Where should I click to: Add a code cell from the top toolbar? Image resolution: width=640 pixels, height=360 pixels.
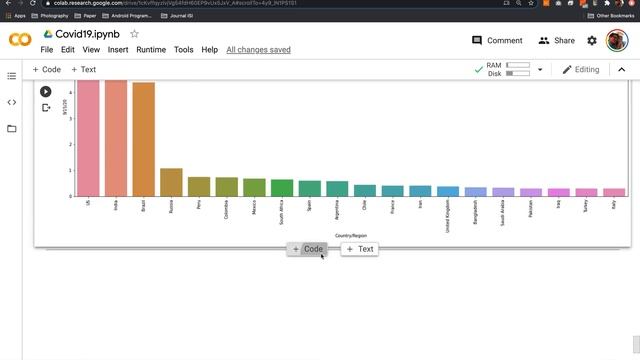click(x=47, y=69)
